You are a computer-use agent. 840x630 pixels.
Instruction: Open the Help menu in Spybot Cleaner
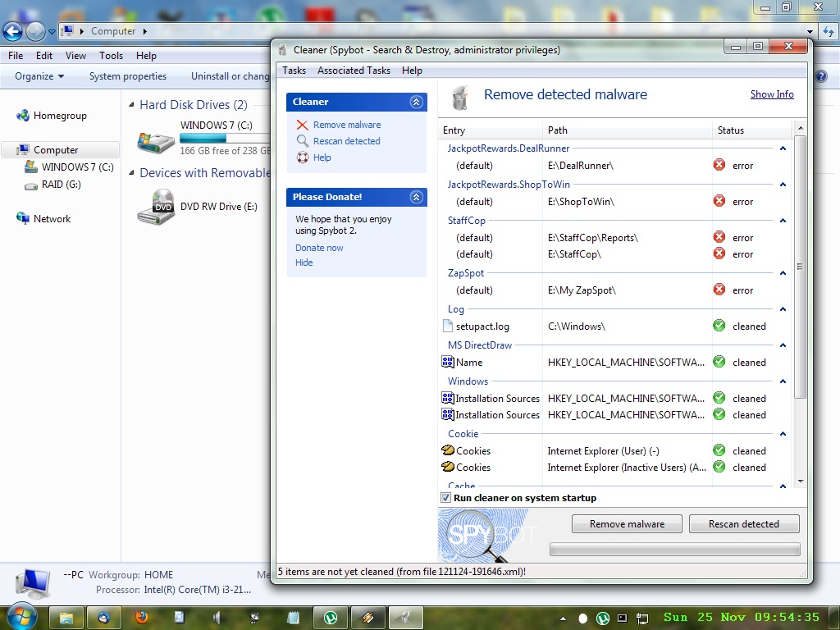tap(412, 71)
